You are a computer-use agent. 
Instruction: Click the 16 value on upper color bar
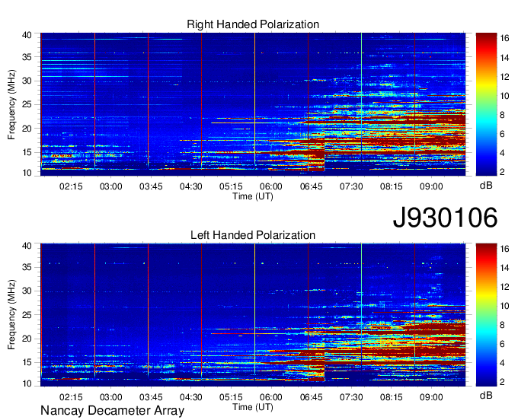point(505,39)
